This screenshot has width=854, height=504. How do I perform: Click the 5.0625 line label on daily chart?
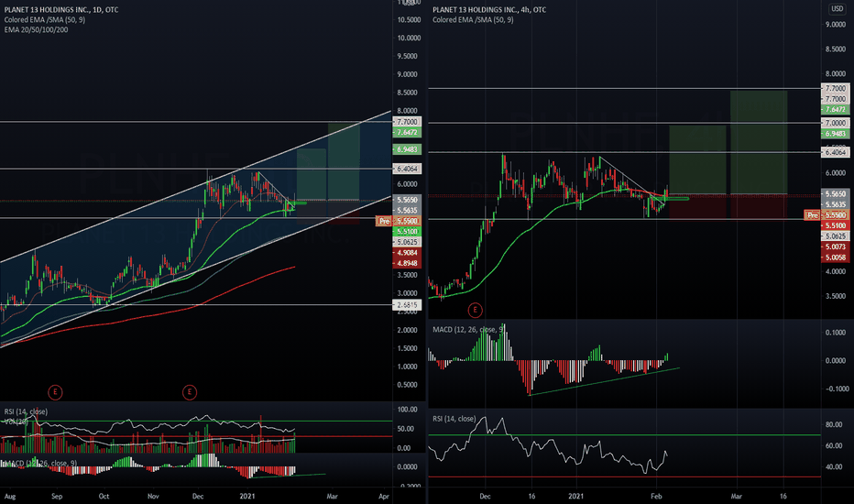407,242
